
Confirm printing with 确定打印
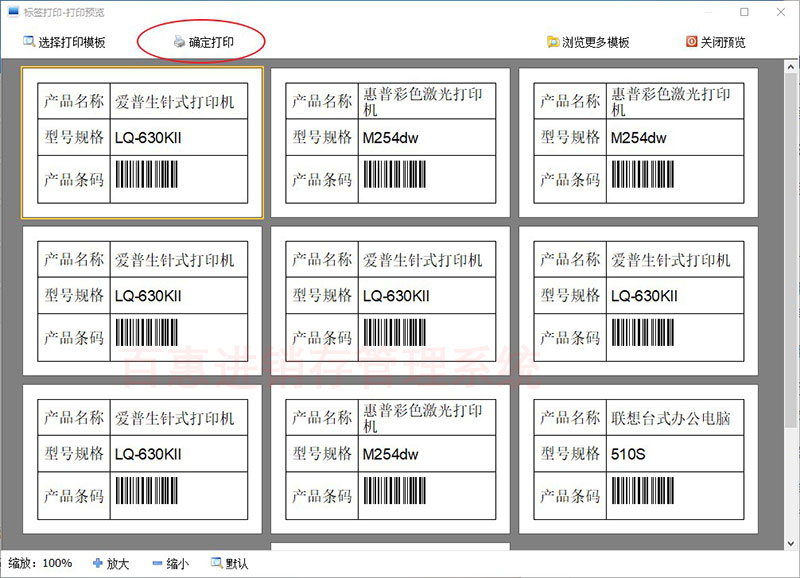pyautogui.click(x=204, y=42)
